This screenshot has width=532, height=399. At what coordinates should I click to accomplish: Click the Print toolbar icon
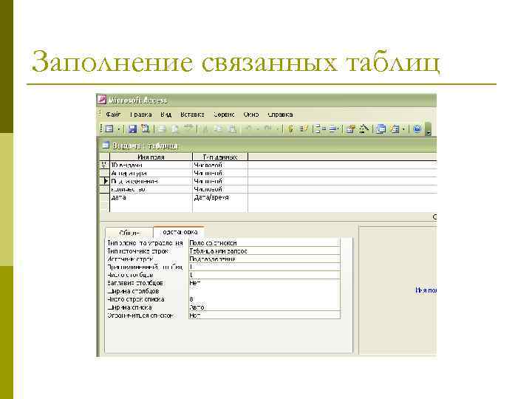(162, 129)
